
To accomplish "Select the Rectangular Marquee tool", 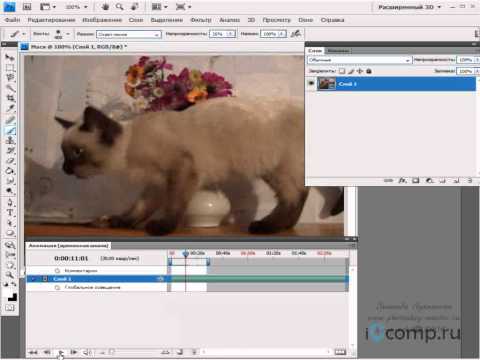I will (x=10, y=68).
